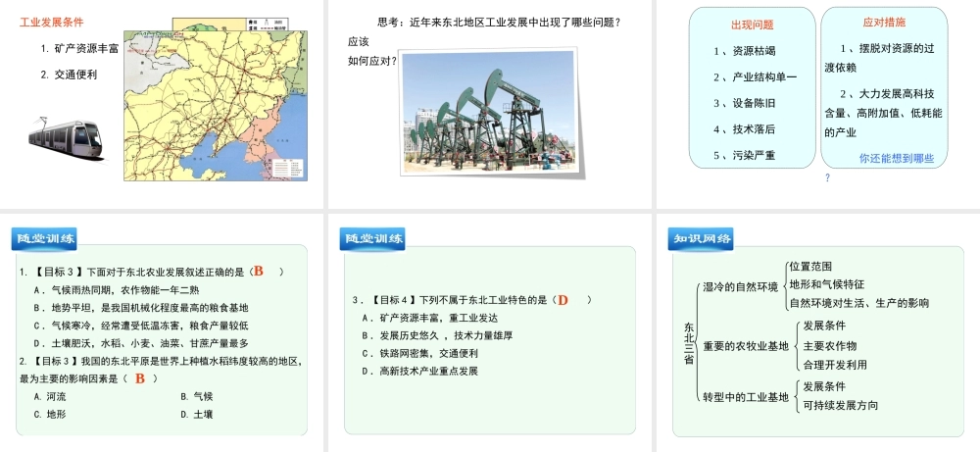Click 发展条件 under 重要的农牧业基地
The height and width of the screenshot is (452, 980).
click(x=824, y=326)
